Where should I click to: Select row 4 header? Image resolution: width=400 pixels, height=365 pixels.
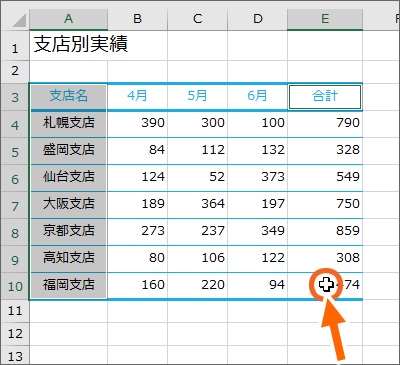click(15, 124)
